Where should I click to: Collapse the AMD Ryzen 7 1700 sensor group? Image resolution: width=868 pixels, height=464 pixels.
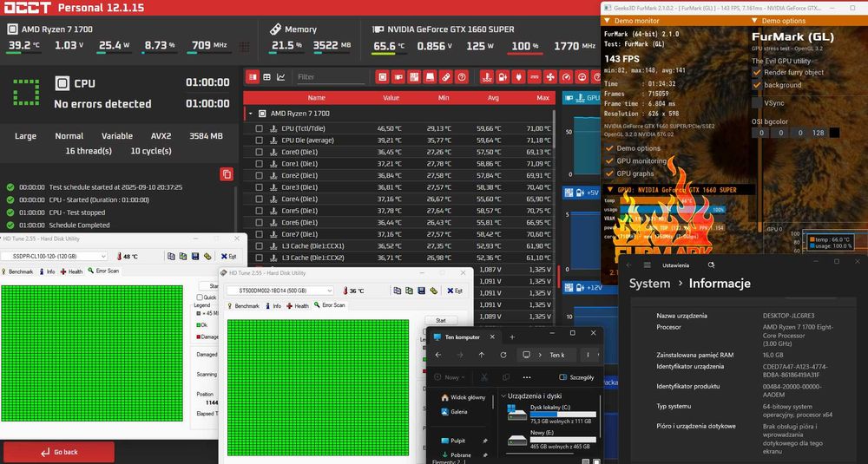click(250, 114)
